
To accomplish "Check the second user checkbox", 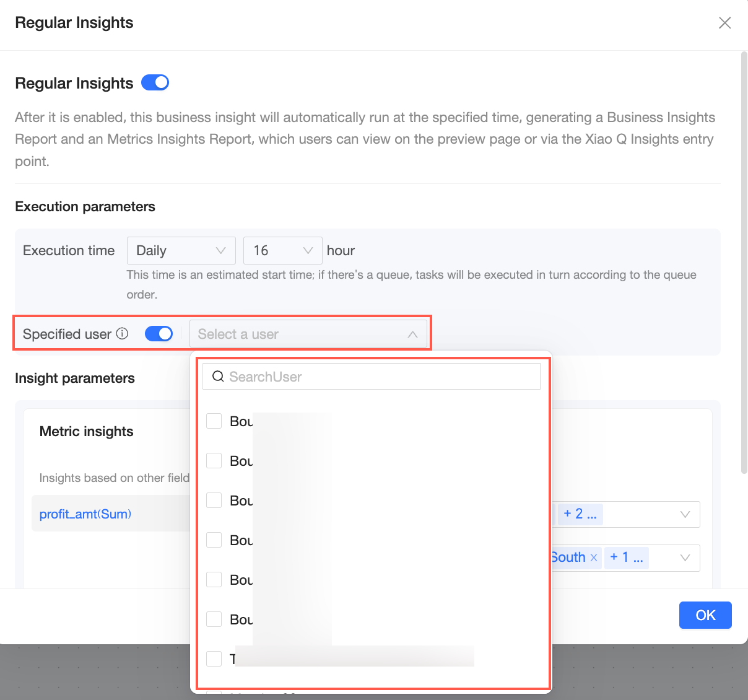I will point(214,461).
